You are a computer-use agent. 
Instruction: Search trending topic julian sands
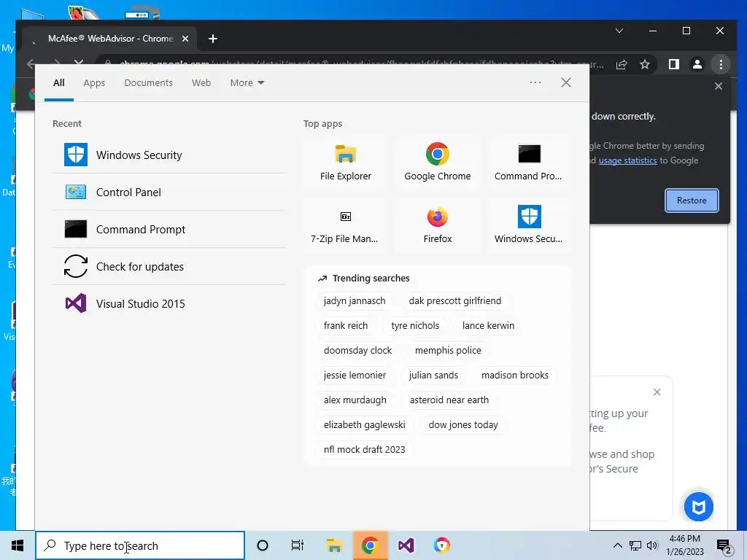pos(433,376)
